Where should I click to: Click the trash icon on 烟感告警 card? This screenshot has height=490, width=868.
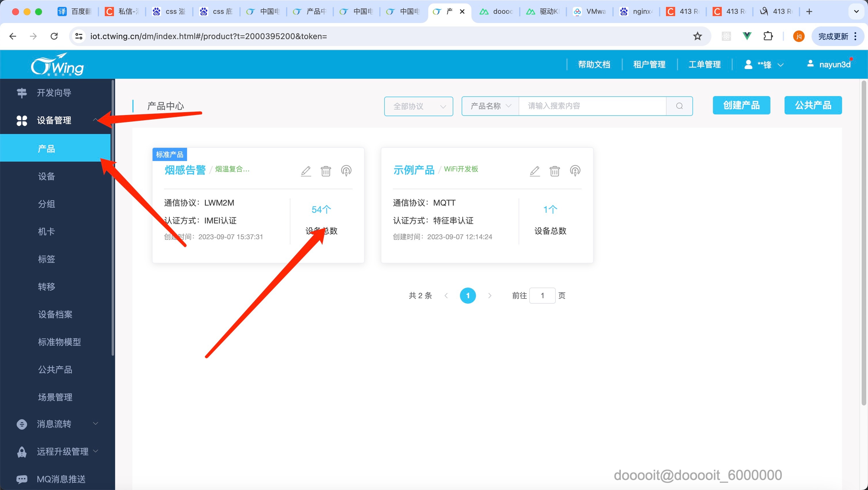[x=325, y=171]
